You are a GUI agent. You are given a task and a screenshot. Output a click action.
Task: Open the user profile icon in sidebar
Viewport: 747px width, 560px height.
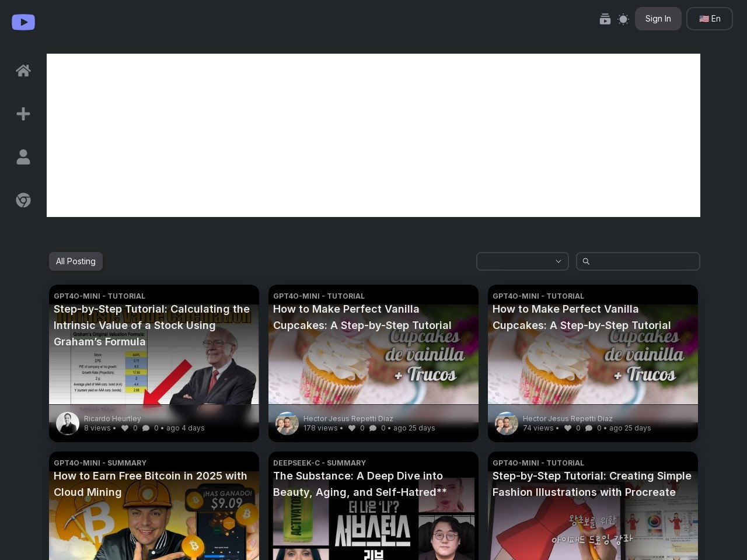click(23, 157)
